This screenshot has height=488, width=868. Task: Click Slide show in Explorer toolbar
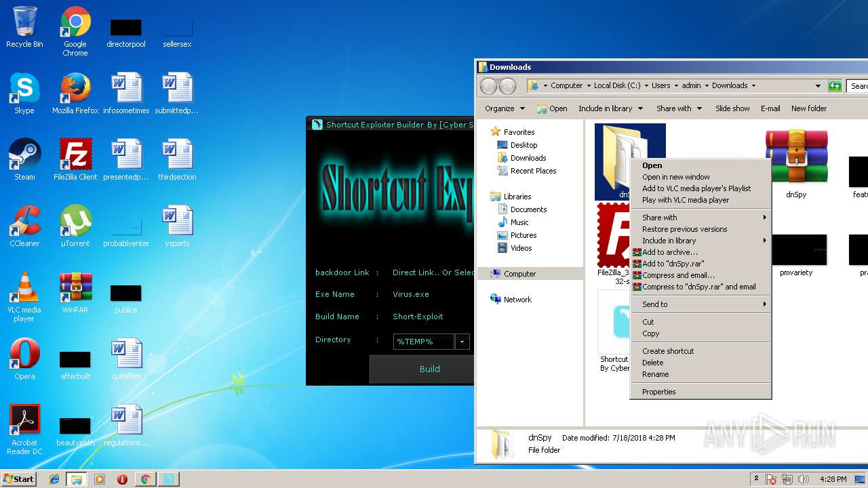click(x=732, y=108)
